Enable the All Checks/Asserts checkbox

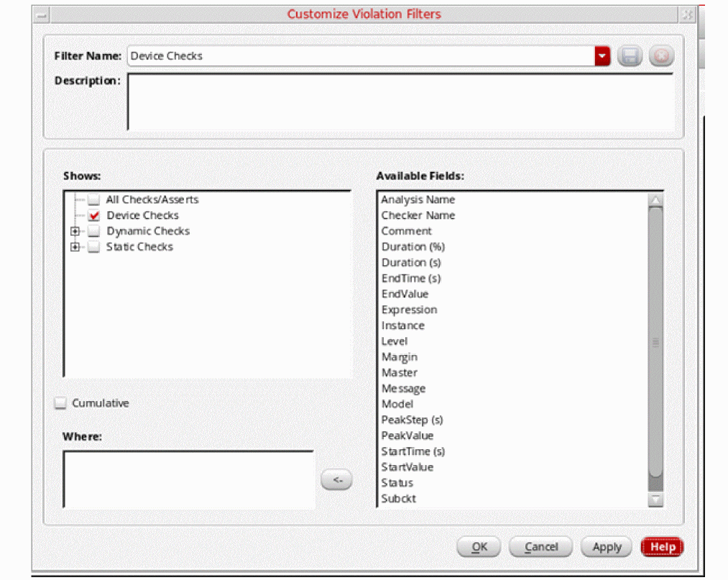point(94,200)
